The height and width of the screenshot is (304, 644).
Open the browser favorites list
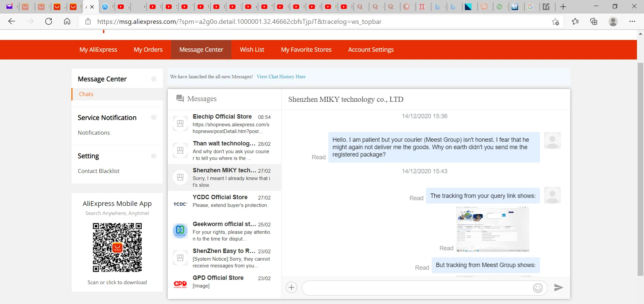[x=575, y=21]
